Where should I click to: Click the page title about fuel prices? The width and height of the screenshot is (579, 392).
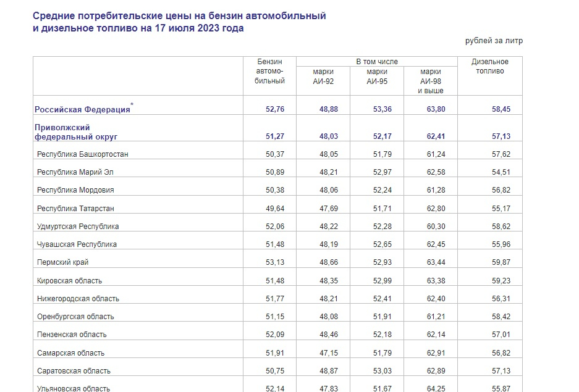pyautogui.click(x=179, y=22)
